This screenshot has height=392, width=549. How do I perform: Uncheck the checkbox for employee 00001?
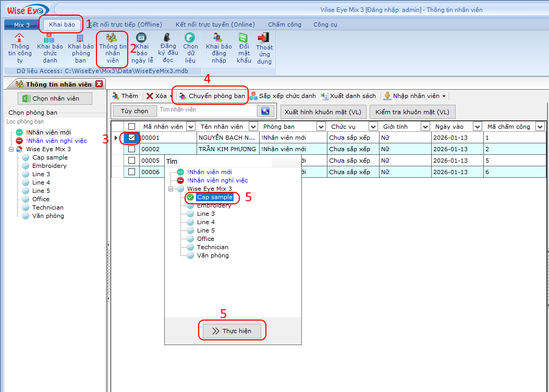click(132, 138)
